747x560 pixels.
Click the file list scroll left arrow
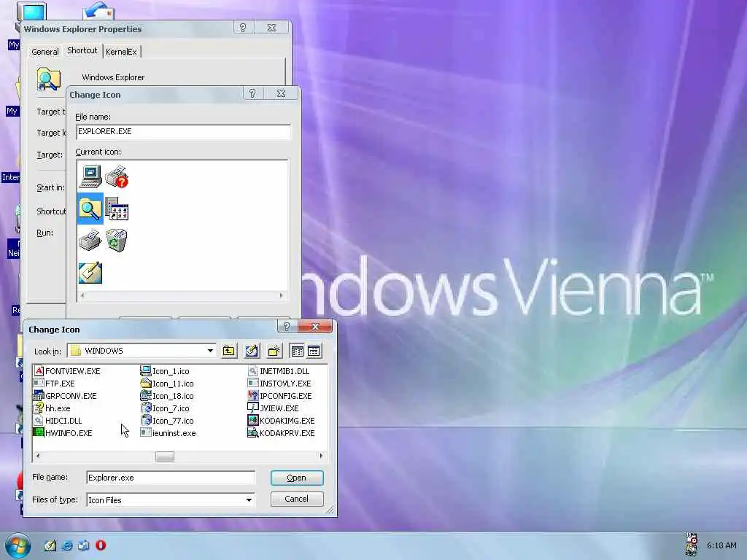[38, 456]
